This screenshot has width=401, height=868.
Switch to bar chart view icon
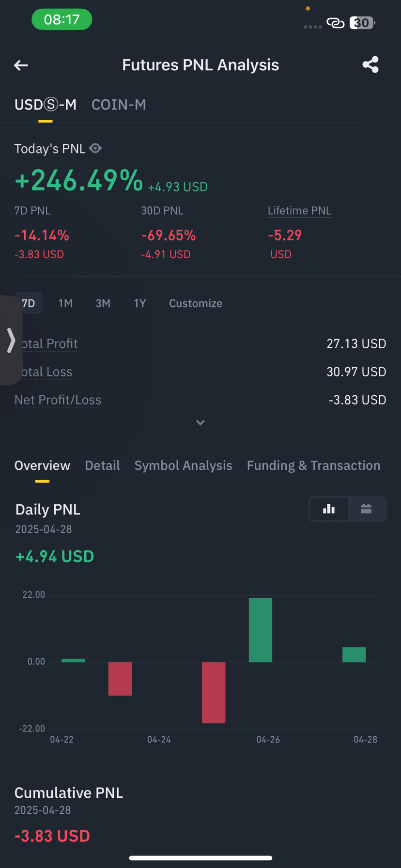pos(329,509)
